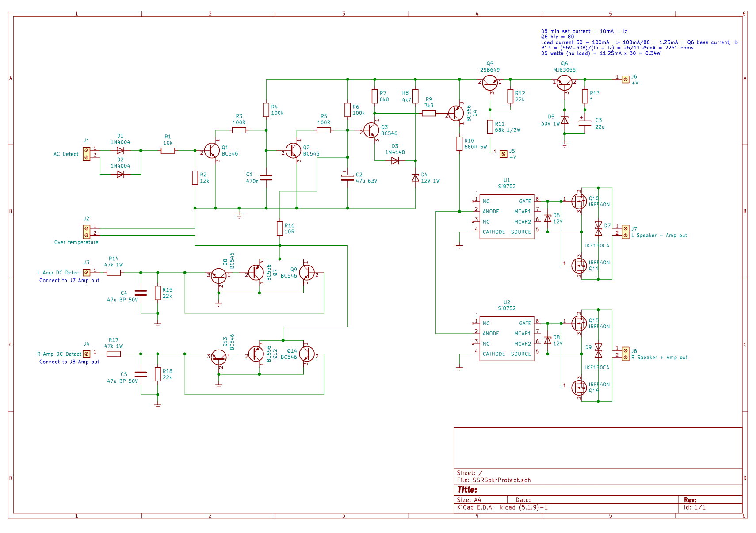Click the Q13 BC546 transistor symbol
Screen dimensions: 756x533
pyautogui.click(x=219, y=357)
